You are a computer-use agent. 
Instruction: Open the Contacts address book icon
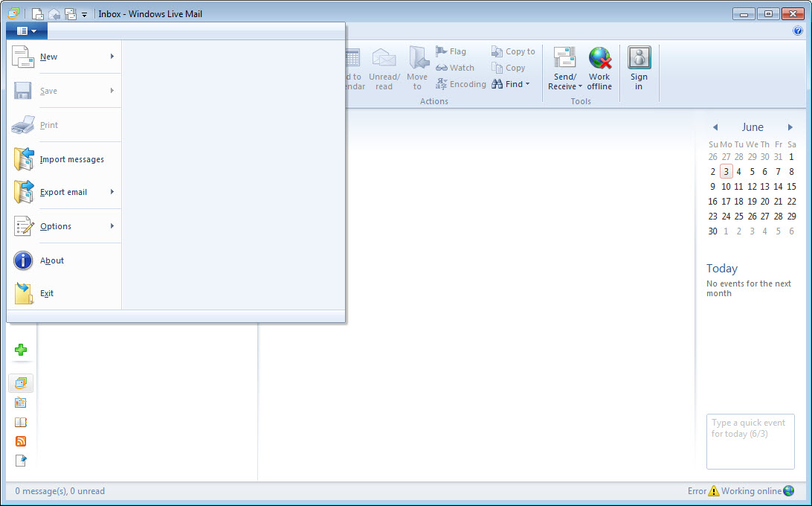pos(21,422)
